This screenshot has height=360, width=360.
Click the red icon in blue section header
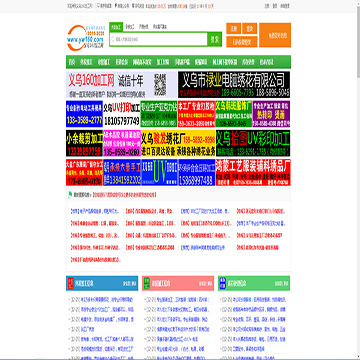70,283
